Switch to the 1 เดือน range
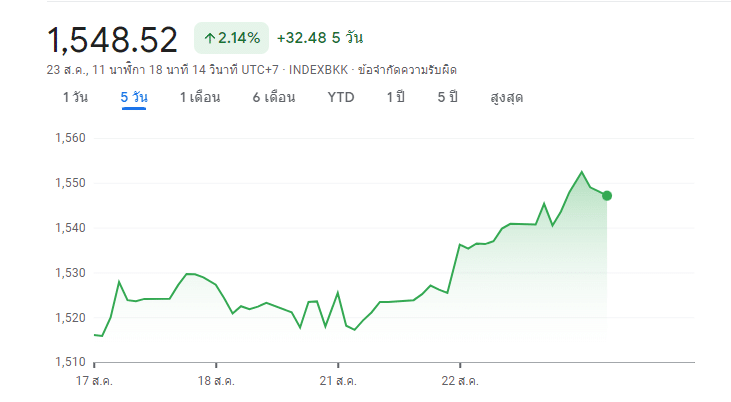This screenshot has width=731, height=402. [x=200, y=97]
